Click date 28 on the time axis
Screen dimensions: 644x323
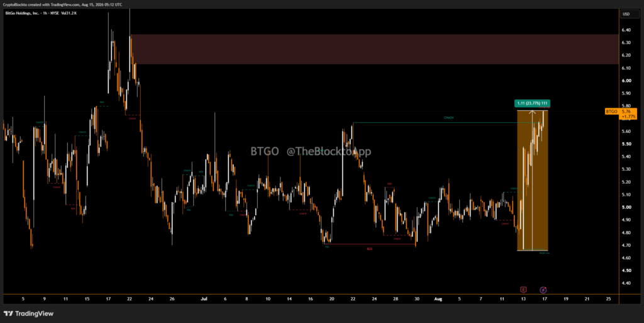point(395,298)
